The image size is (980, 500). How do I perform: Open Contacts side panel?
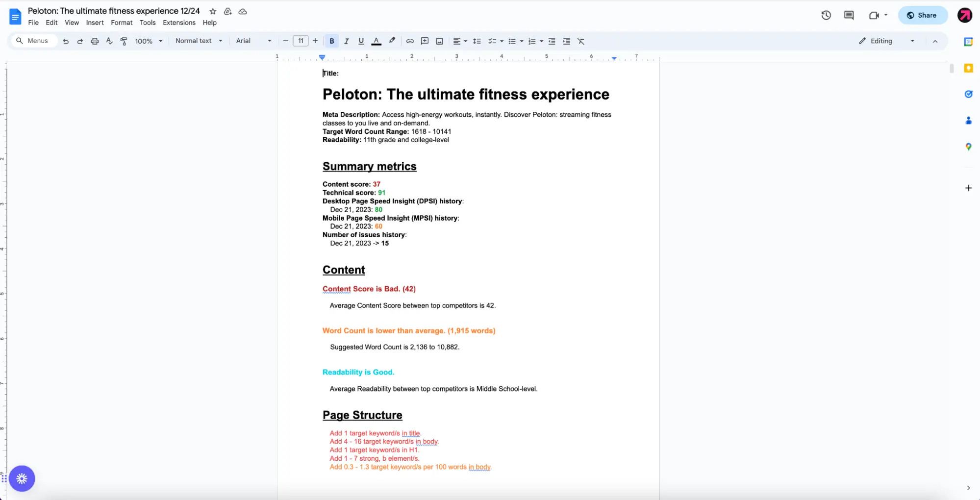[x=968, y=121]
